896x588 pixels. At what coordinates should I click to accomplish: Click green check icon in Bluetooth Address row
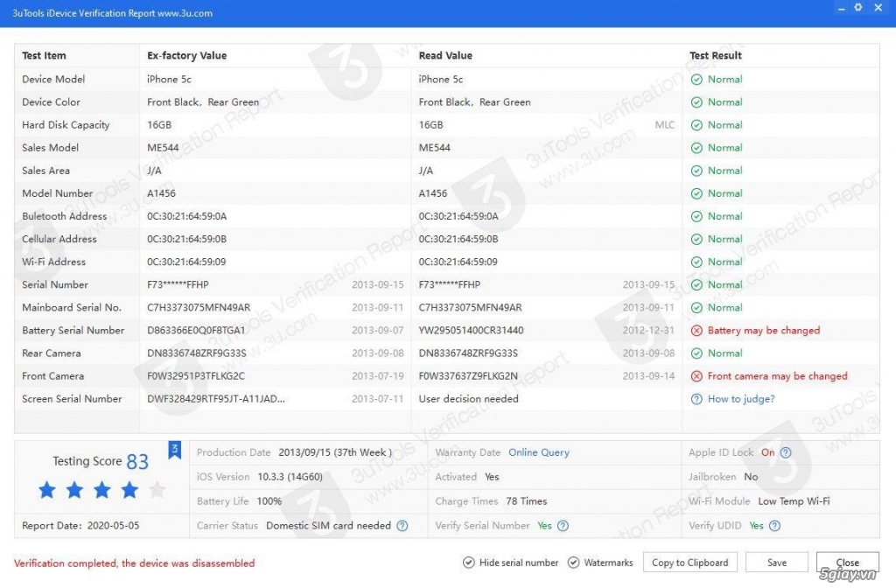(x=696, y=217)
